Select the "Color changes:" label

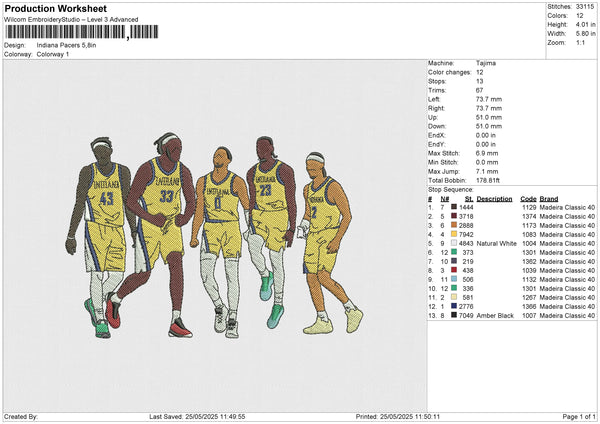click(x=449, y=72)
